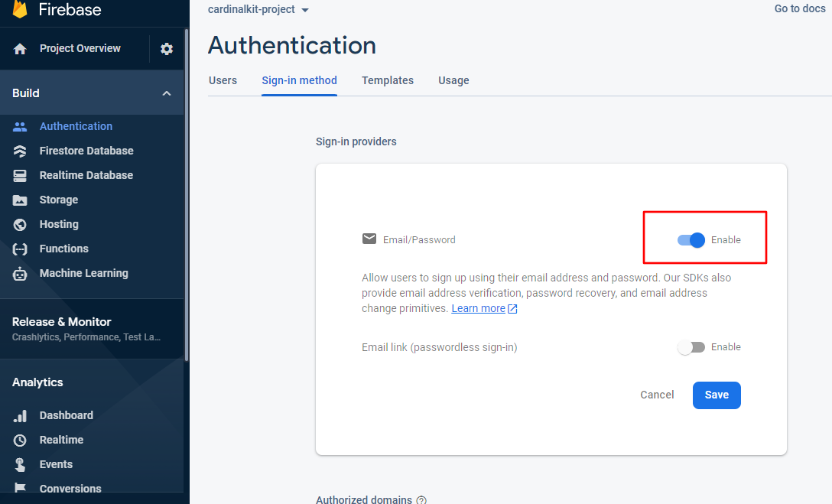Collapse the Build section chevron

click(167, 93)
